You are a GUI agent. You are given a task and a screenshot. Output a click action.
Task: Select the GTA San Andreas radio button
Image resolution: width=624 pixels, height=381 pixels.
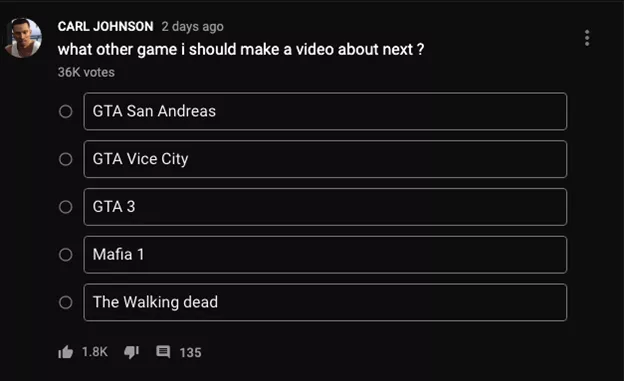pyautogui.click(x=66, y=111)
